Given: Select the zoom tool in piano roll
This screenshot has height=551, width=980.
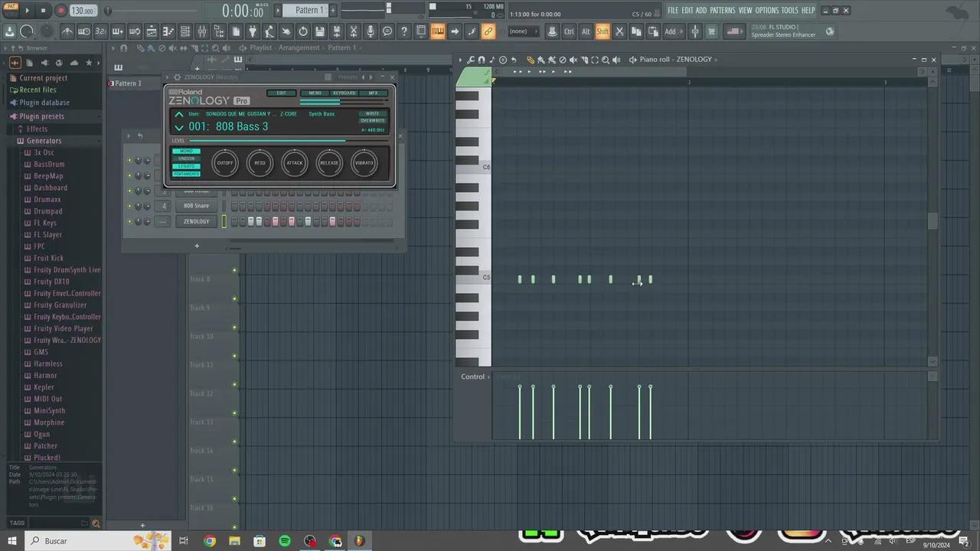Looking at the screenshot, I should [606, 60].
